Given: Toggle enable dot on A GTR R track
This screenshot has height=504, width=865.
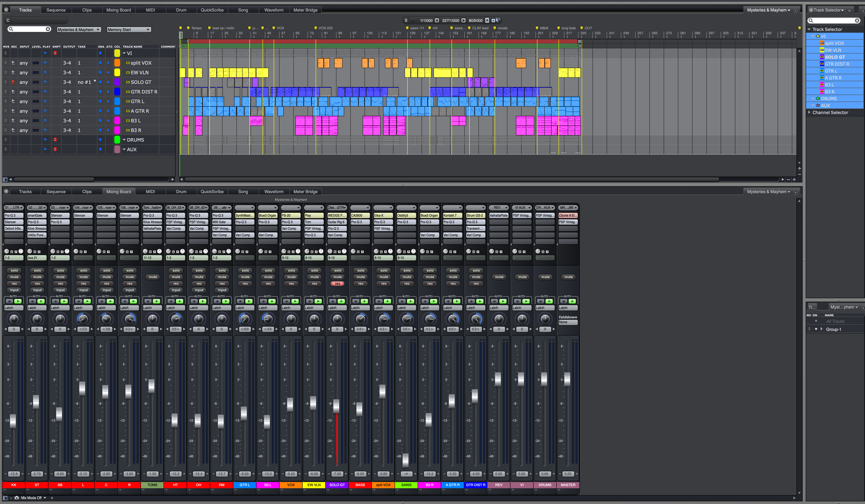Looking at the screenshot, I should pyautogui.click(x=100, y=111).
